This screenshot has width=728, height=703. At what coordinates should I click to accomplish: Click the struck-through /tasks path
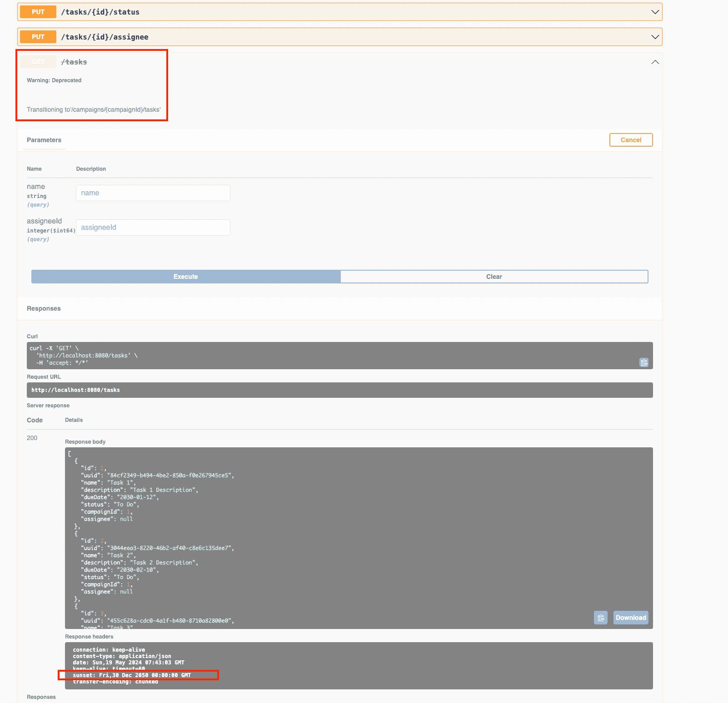[74, 62]
